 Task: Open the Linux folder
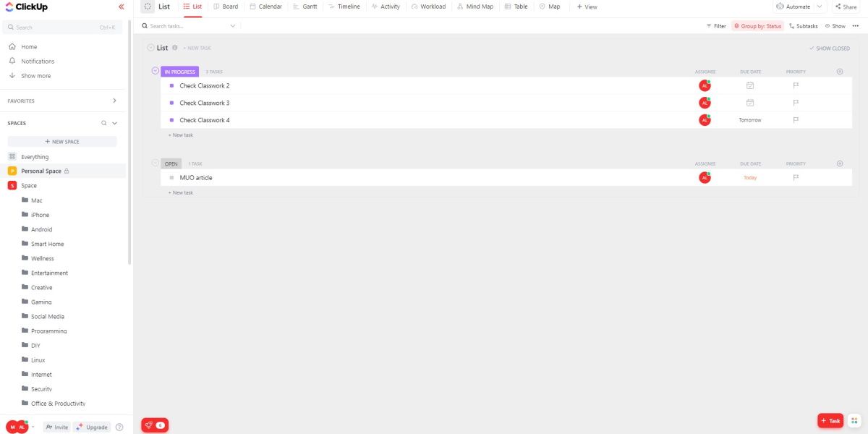point(33,360)
